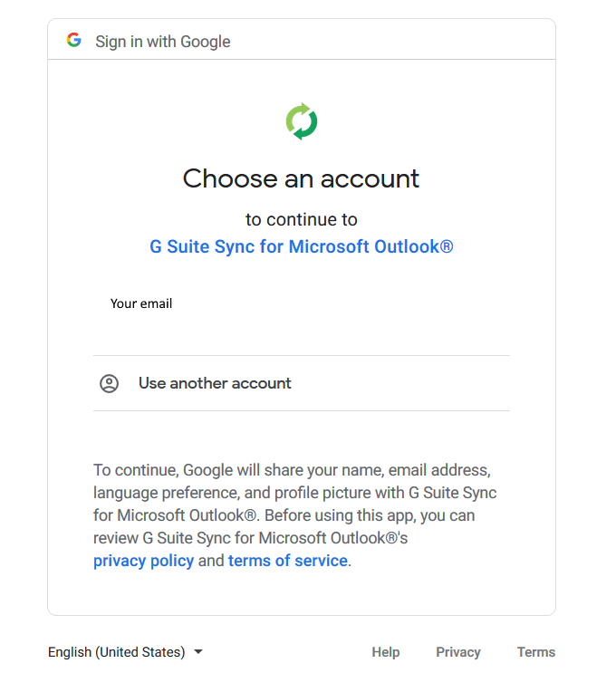Open the terms of service link
Viewport: 616px width, 673px height.
click(x=288, y=561)
